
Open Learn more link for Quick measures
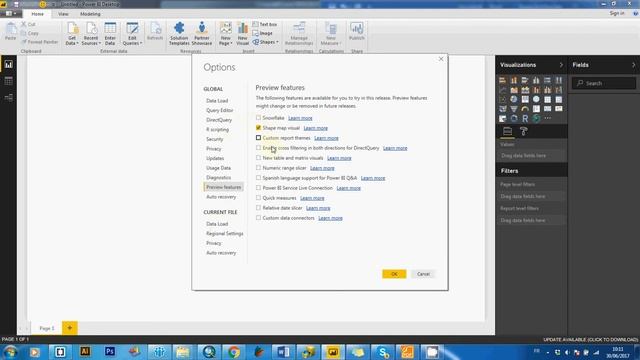coord(312,198)
